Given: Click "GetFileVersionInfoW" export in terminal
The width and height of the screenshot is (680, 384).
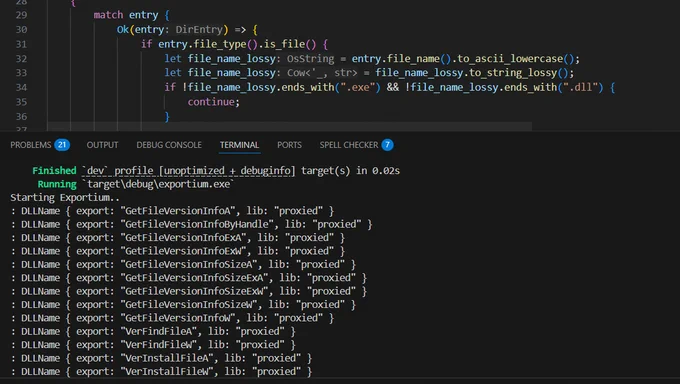Looking at the screenshot, I should 178,318.
